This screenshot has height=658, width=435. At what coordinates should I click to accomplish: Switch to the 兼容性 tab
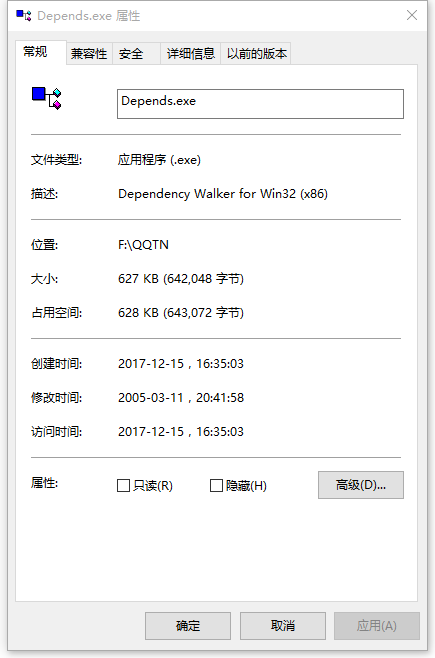pos(89,54)
